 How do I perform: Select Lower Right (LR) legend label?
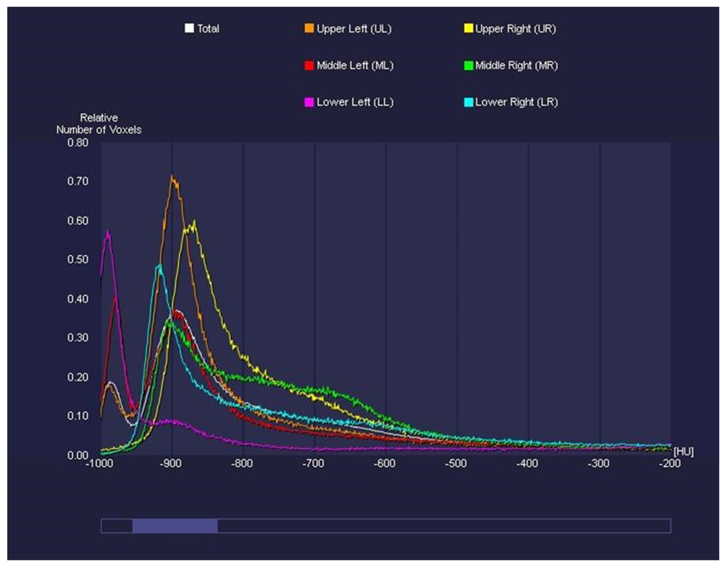516,102
